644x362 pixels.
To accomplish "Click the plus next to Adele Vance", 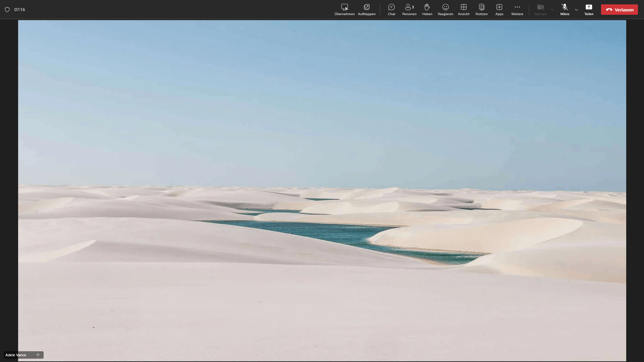I will (38, 355).
